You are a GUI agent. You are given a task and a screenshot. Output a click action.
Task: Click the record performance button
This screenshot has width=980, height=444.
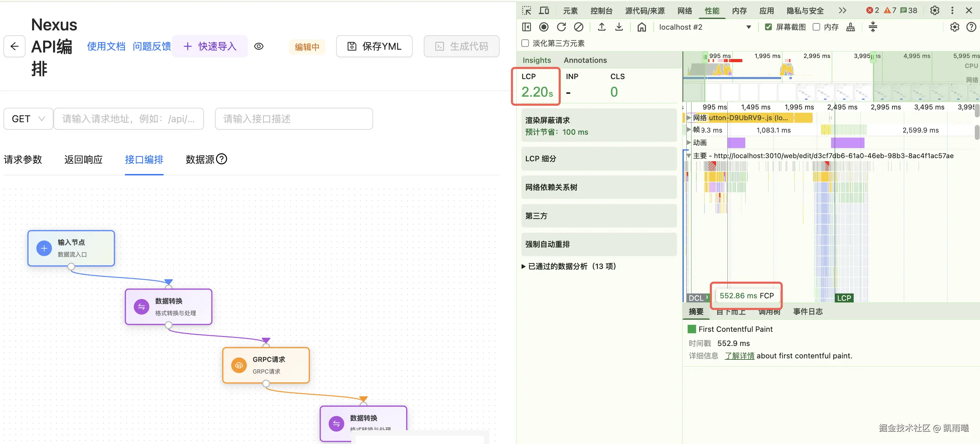pos(543,27)
